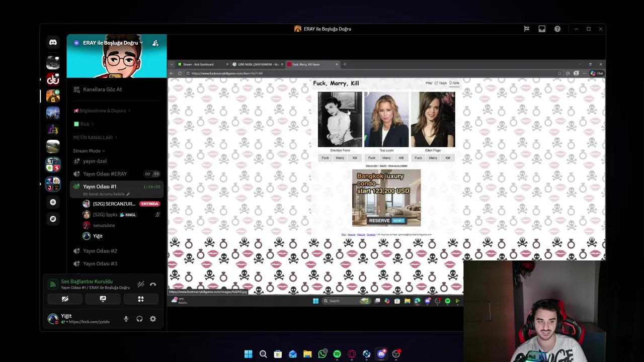Open the activities button in voice panel

coord(141,299)
